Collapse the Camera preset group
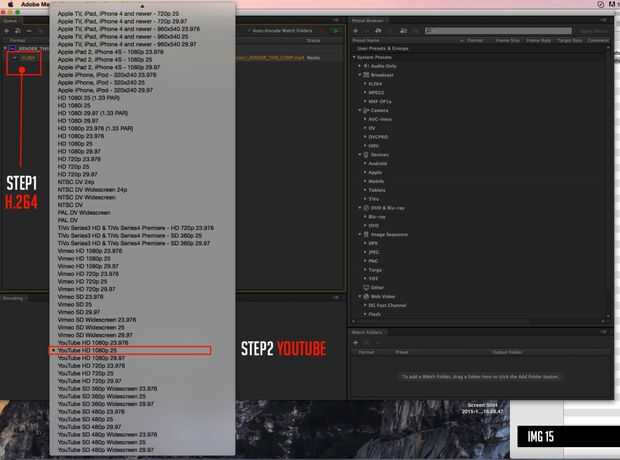620x460 pixels. click(360, 110)
